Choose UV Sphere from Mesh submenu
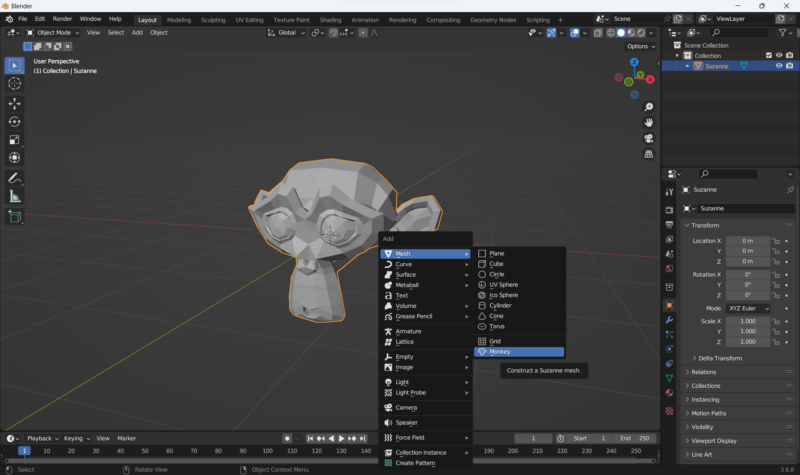The height and width of the screenshot is (475, 800). point(519,285)
